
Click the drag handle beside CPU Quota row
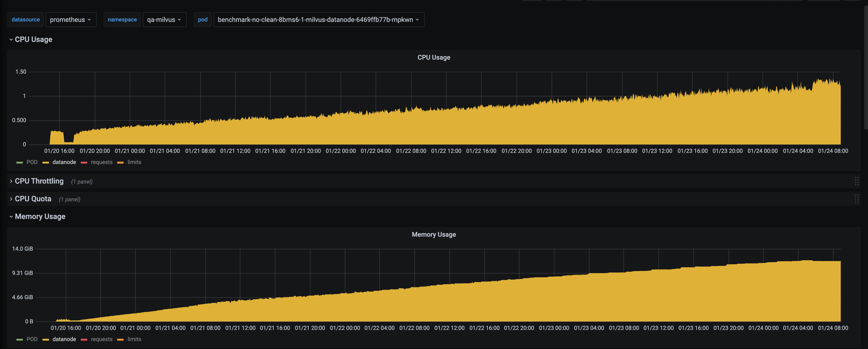(x=857, y=199)
